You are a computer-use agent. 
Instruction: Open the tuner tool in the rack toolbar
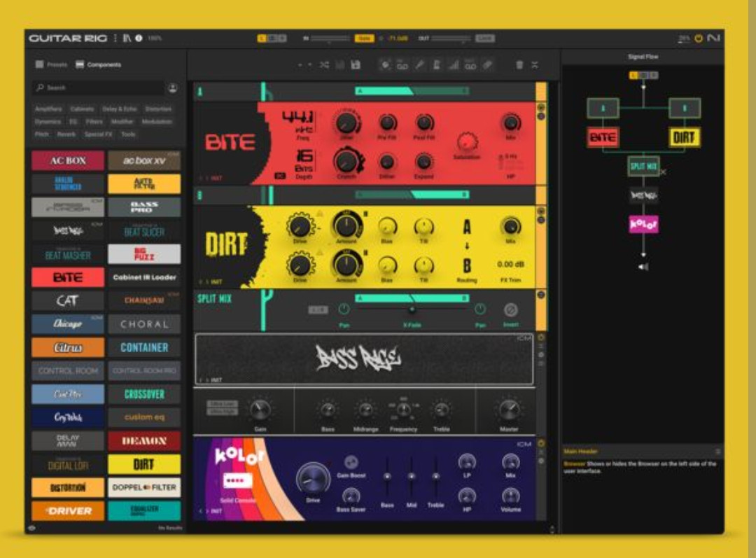[x=435, y=65]
